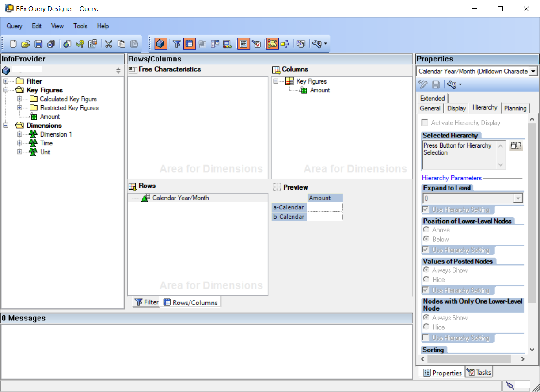Image resolution: width=540 pixels, height=392 pixels.
Task: Execute query on web globe icon
Action: 67,44
